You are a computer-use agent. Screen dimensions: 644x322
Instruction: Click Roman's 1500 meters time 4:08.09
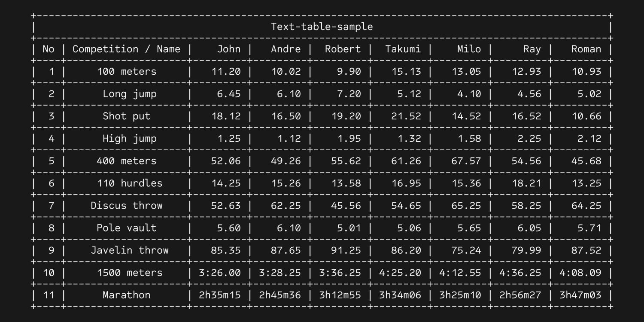(x=580, y=273)
